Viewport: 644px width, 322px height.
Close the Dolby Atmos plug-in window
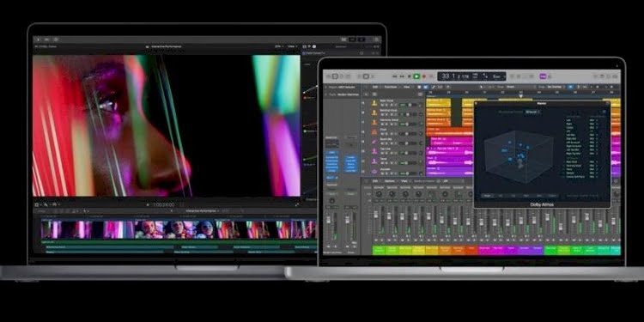477,103
